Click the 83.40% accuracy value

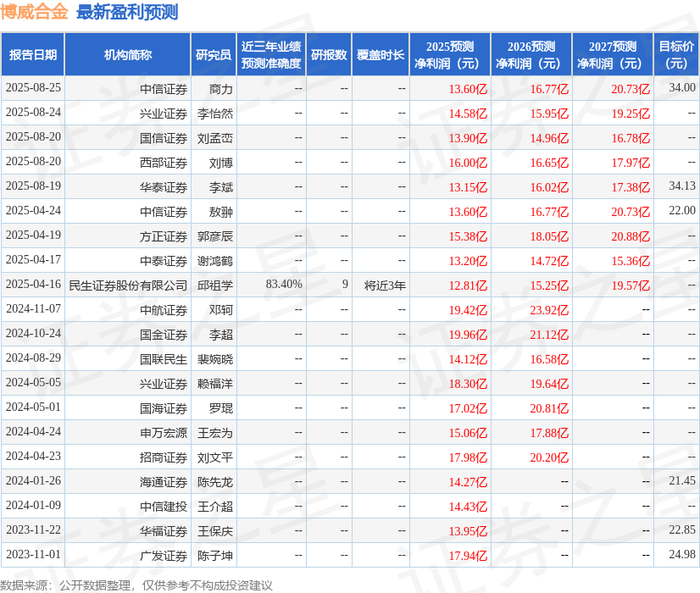[x=284, y=285]
